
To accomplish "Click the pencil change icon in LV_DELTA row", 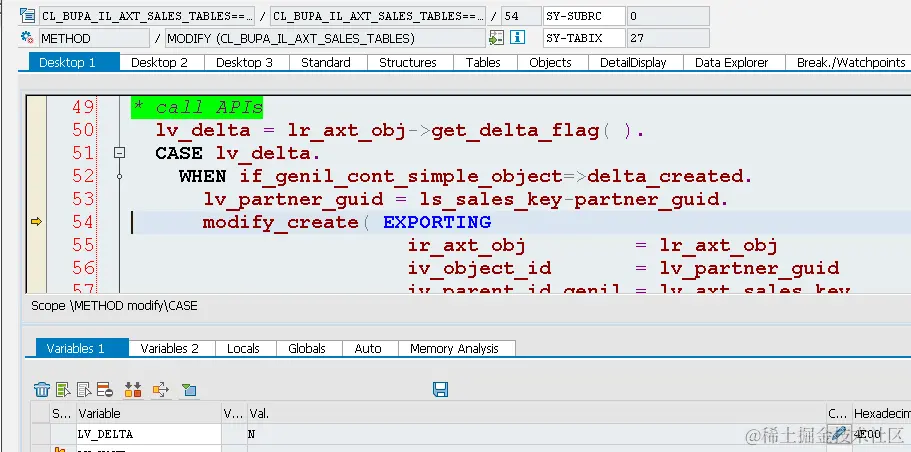I will [x=838, y=433].
